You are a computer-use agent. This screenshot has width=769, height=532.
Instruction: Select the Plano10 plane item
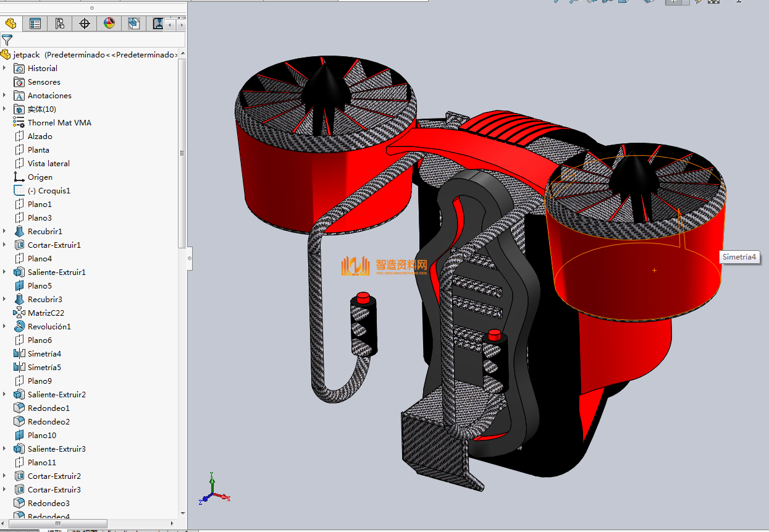[x=41, y=436]
